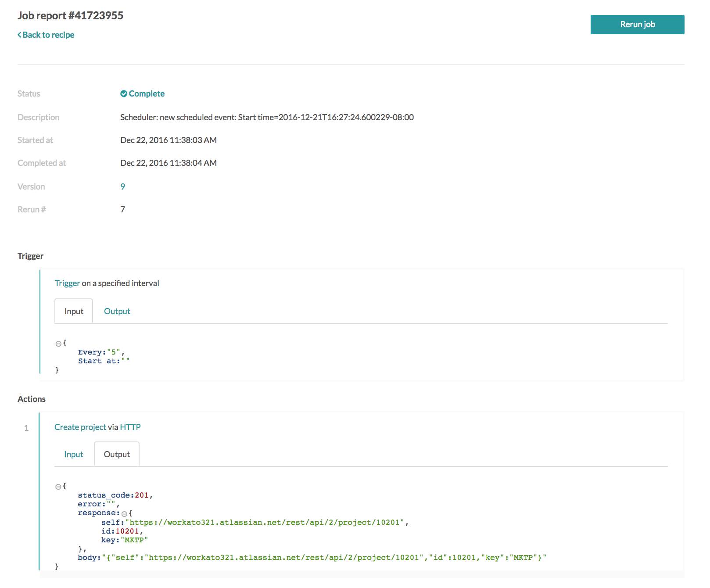Click the back chevron beside Back to recipe
710x588 pixels.
point(19,34)
